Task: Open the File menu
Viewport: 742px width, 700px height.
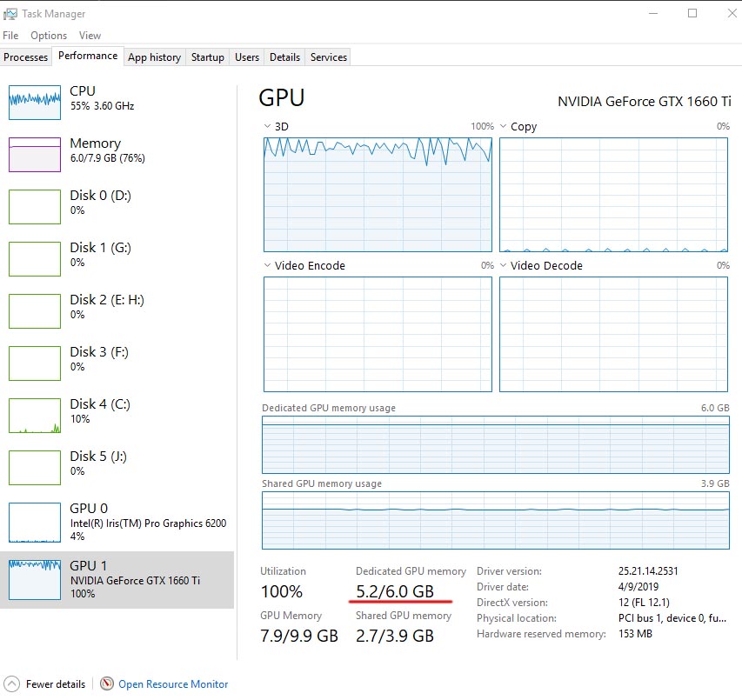Action: [x=10, y=36]
